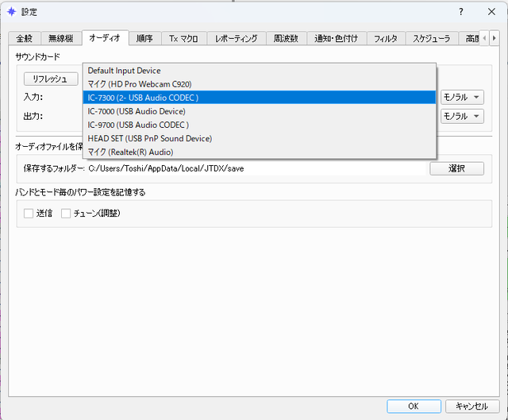Choose IC-9700 (USB Audio CODEC)
Screen dimensions: 508x420
point(260,125)
